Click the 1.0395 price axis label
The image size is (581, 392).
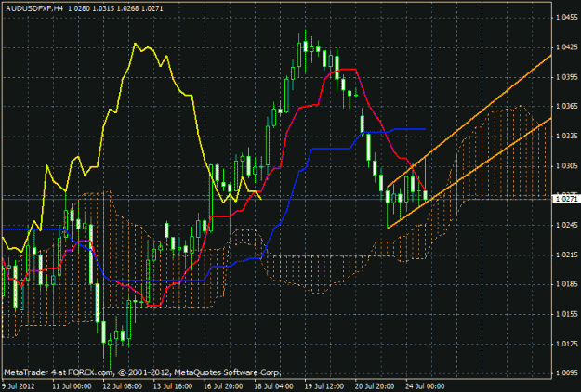click(567, 77)
